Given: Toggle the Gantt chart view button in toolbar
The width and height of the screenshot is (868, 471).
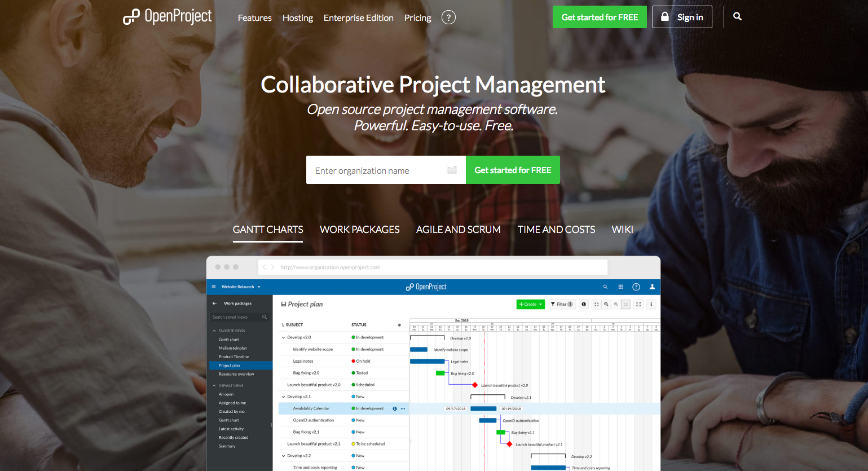Looking at the screenshot, I should click(626, 304).
